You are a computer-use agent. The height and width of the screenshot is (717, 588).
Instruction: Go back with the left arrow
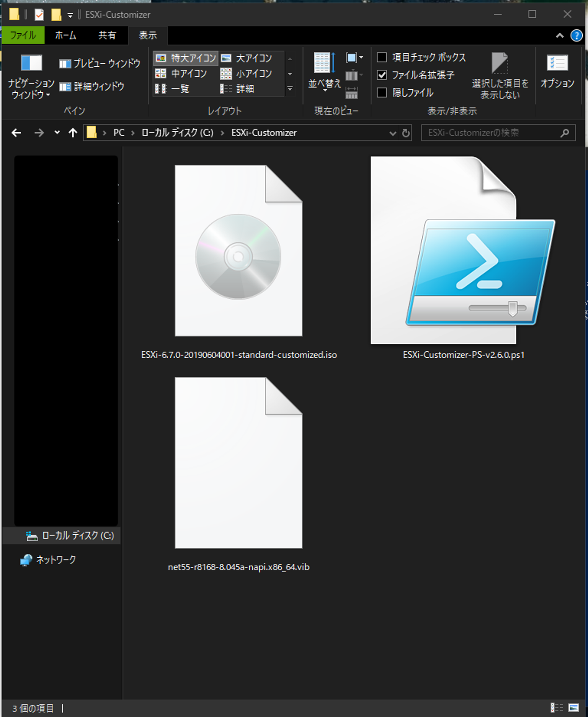tap(16, 133)
